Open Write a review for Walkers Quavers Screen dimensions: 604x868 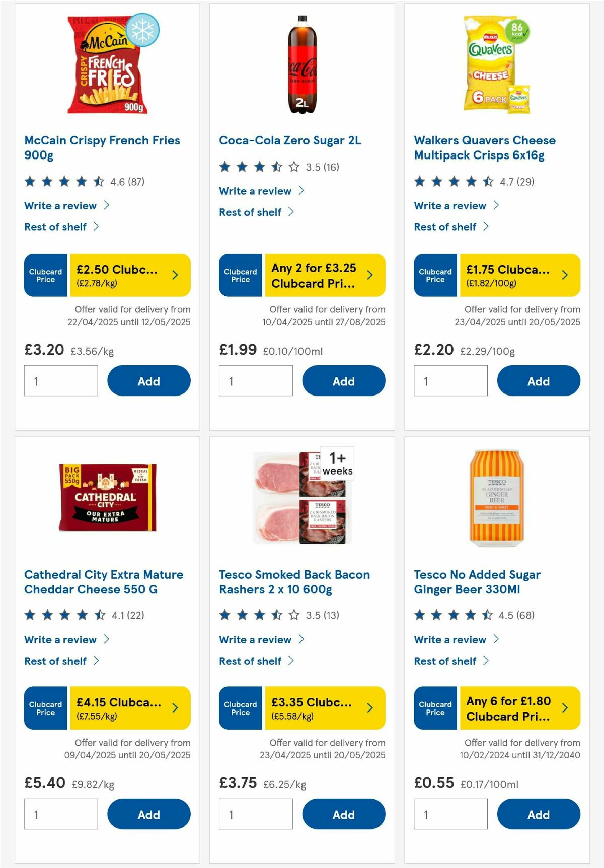[450, 205]
